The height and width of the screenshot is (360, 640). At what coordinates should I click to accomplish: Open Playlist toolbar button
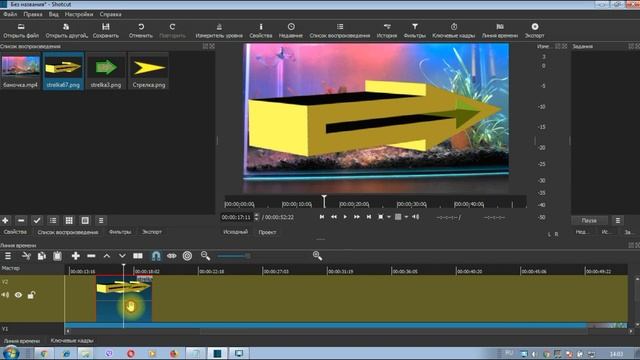coord(340,31)
